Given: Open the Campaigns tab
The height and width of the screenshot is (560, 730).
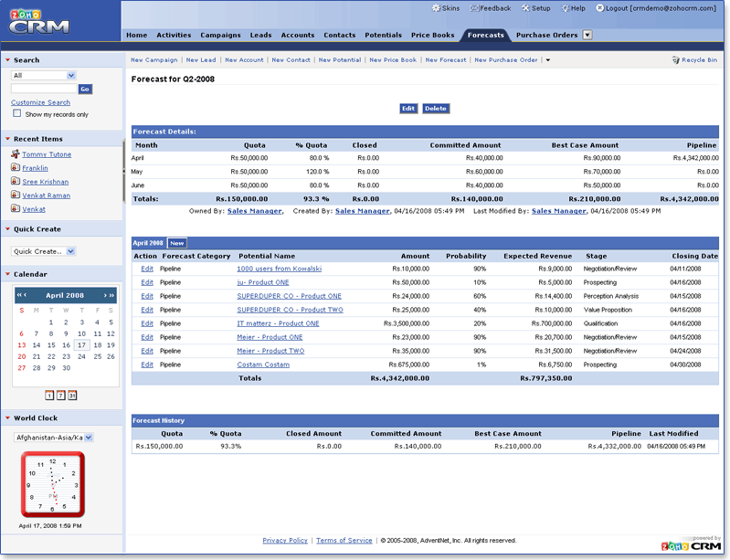Looking at the screenshot, I should [x=220, y=36].
